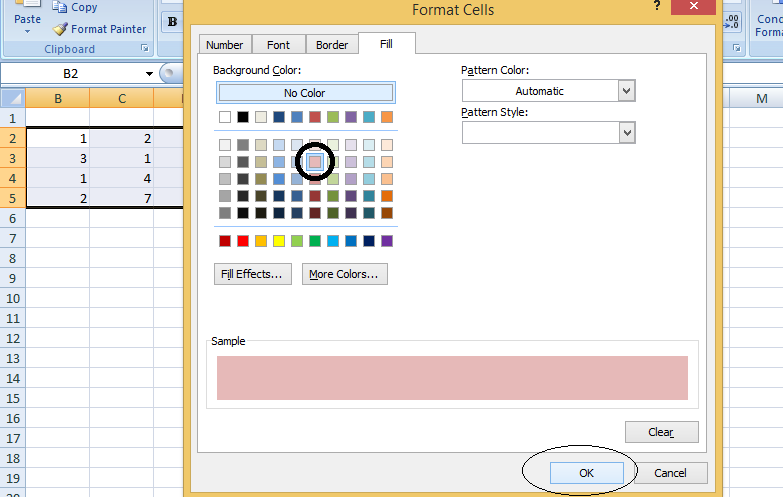Toggle Bold formatting in the ribbon
Viewport: 783px width, 497px height.
click(172, 22)
